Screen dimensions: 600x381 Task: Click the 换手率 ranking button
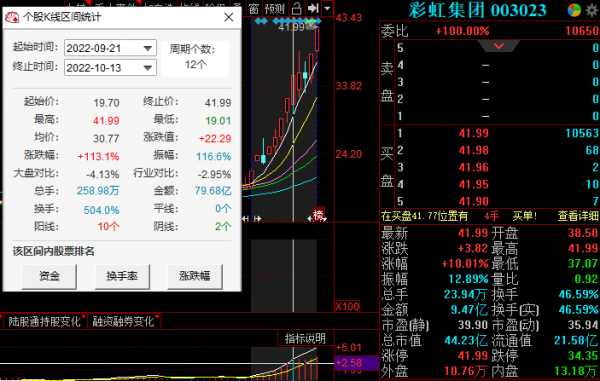[x=122, y=276]
